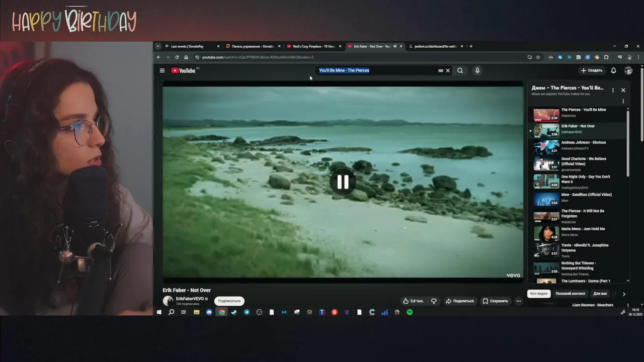Image resolution: width=644 pixels, height=362 pixels.
Task: Open the on-screen keyboard in the search box
Action: coord(441,70)
